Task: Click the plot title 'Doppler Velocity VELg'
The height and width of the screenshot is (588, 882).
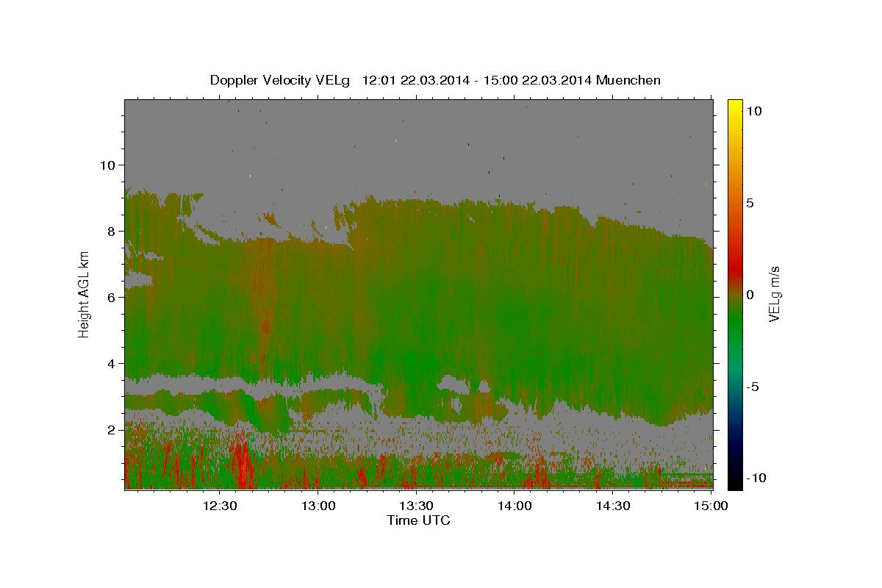Action: pyautogui.click(x=281, y=80)
